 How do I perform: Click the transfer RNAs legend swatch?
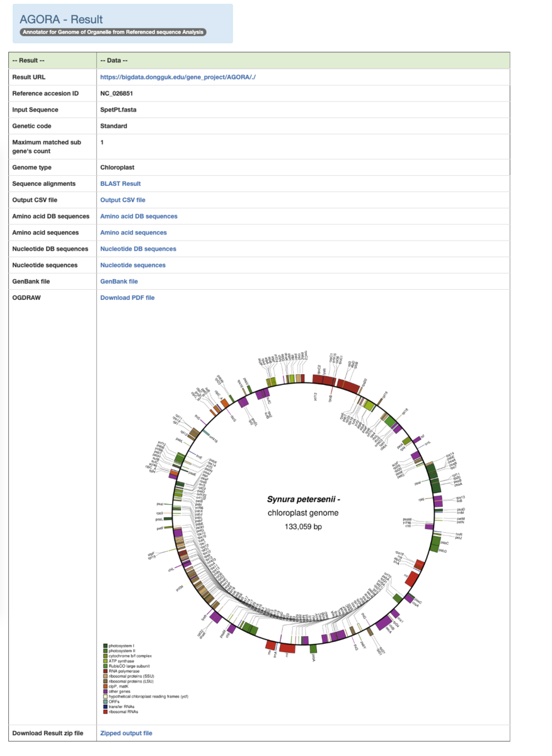pyautogui.click(x=105, y=706)
